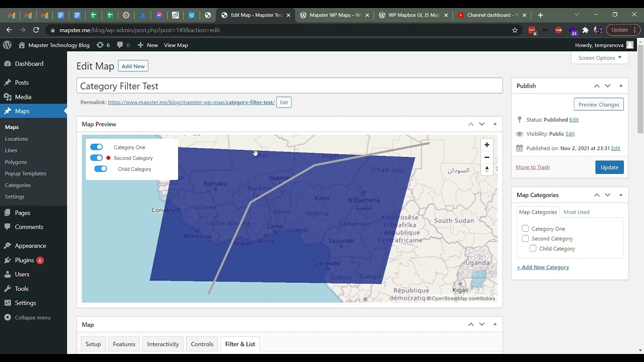Open a new browser tab
Viewport: 644px width, 362px height.
pos(540,15)
